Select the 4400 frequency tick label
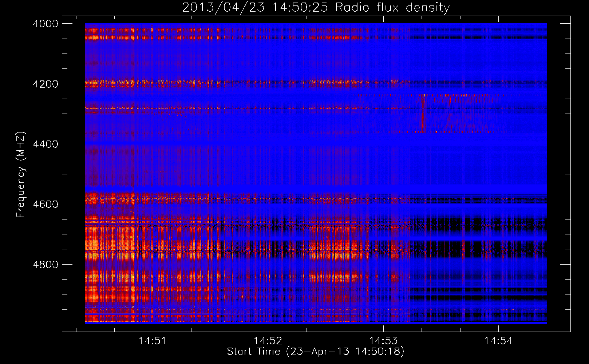Screen dimensions: 589x364 point(46,144)
